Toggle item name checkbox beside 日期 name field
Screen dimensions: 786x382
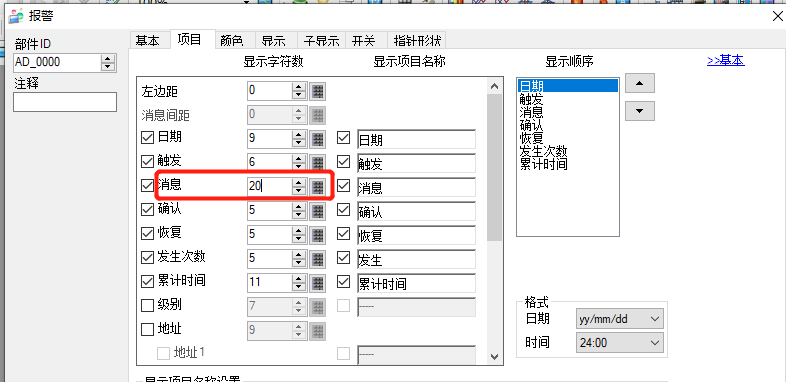pyautogui.click(x=343, y=137)
